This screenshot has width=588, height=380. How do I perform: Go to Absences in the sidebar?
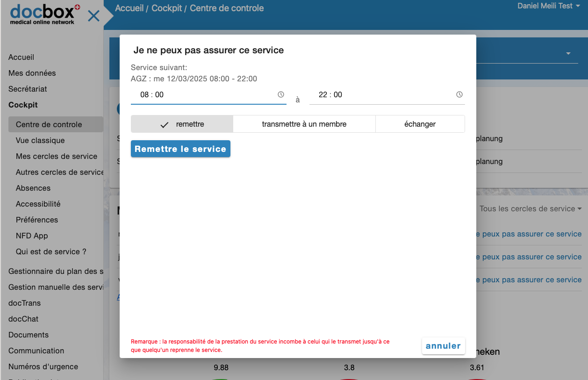(33, 188)
